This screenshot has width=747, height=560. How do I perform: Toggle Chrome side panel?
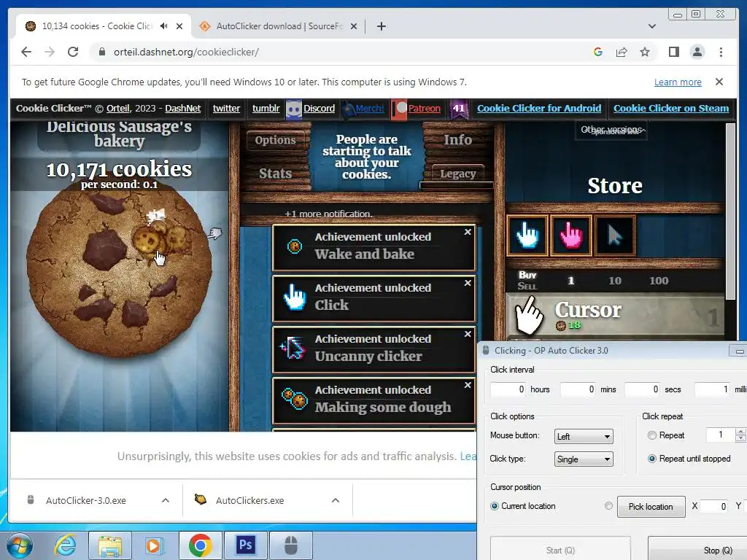673,52
